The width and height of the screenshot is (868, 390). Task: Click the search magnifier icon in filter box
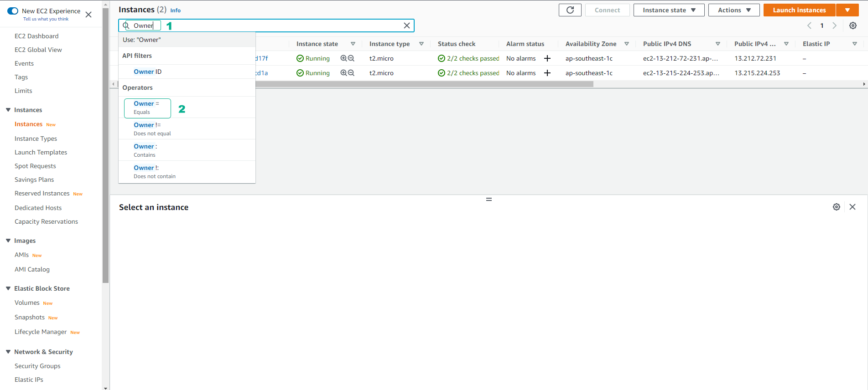pyautogui.click(x=126, y=26)
